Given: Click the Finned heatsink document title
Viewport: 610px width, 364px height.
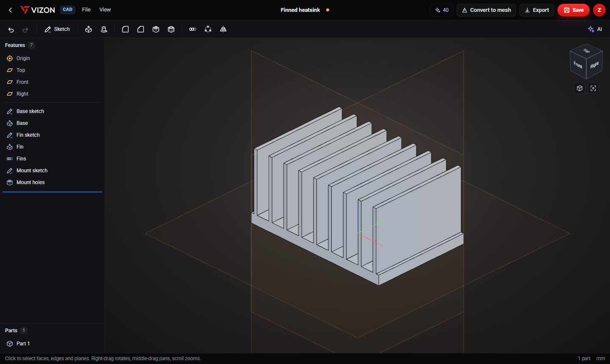Looking at the screenshot, I should 300,10.
